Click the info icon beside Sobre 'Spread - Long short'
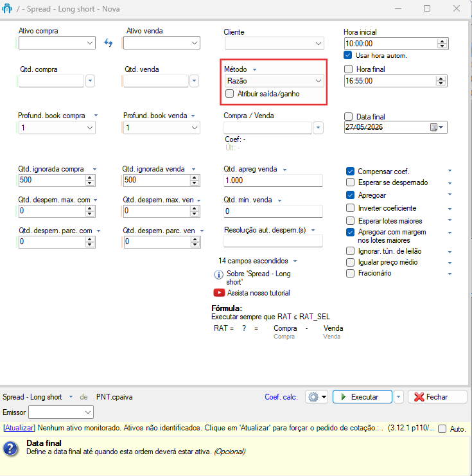472x476 pixels. 218,275
